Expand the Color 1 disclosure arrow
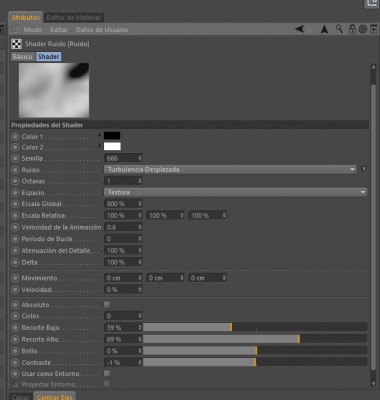The width and height of the screenshot is (380, 400). [x=99, y=135]
